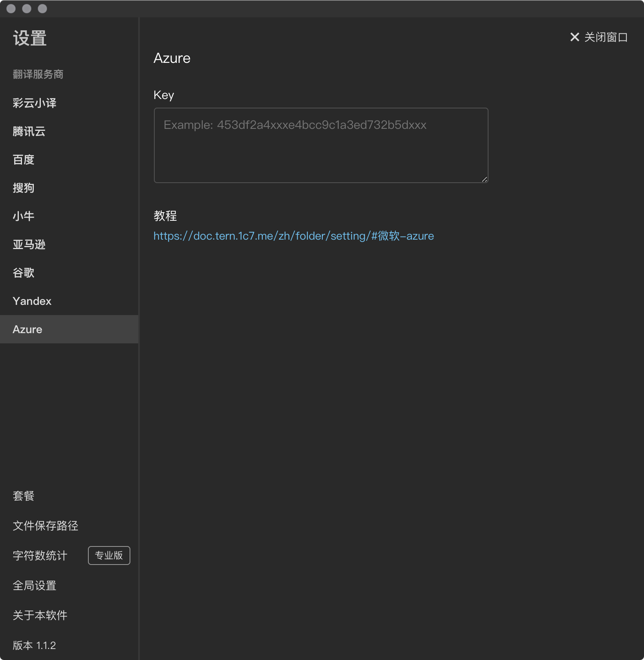Screen dimensions: 644x660
Task: Open the 套餐 plans section
Action: (x=24, y=496)
